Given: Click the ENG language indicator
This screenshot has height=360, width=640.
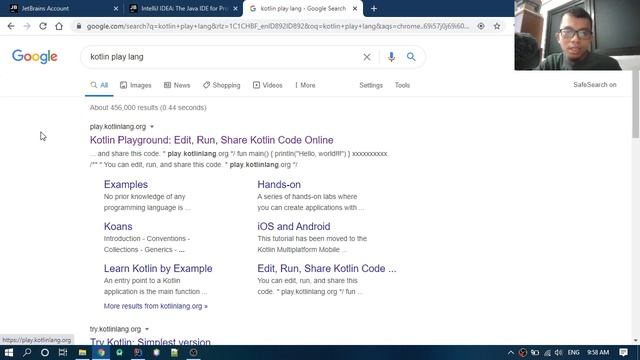Looking at the screenshot, I should coord(573,353).
